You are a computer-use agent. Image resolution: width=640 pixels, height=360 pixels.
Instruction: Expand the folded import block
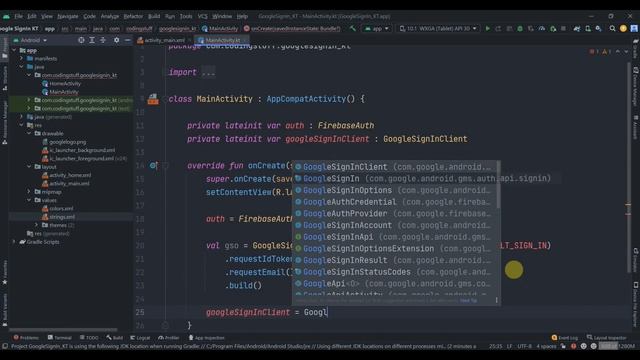pos(208,72)
